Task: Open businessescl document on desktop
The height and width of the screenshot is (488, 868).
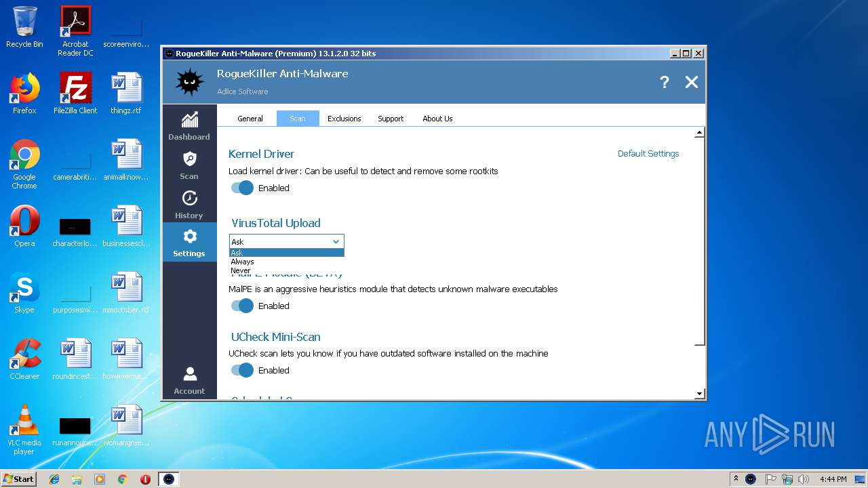Action: point(126,226)
